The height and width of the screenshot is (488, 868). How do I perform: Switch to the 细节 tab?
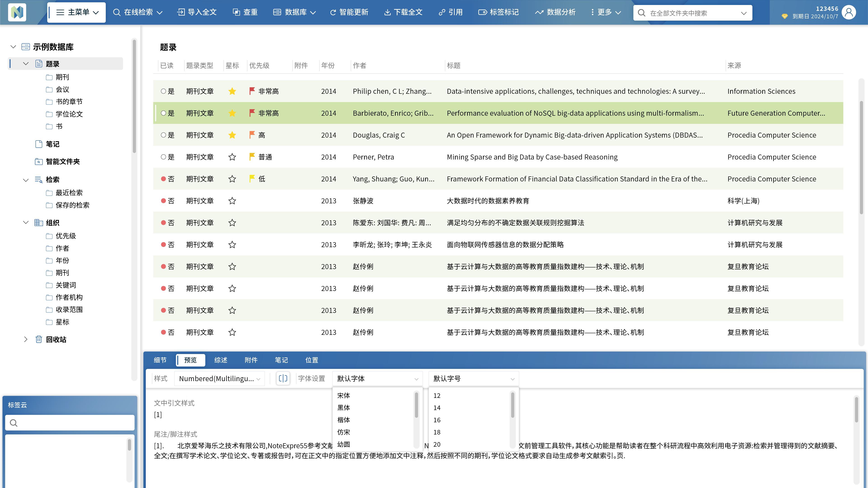(x=160, y=360)
